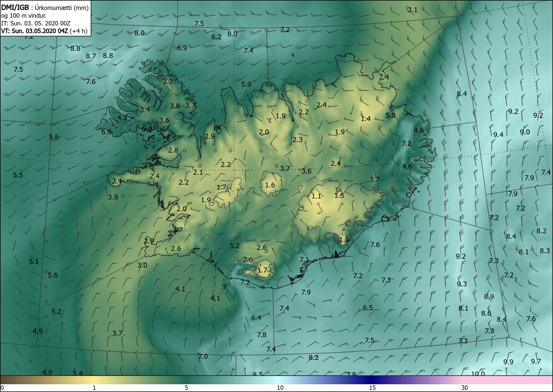This screenshot has height=392, width=553.
Task: Click the 2.3 value on the map
Action: pos(298,139)
